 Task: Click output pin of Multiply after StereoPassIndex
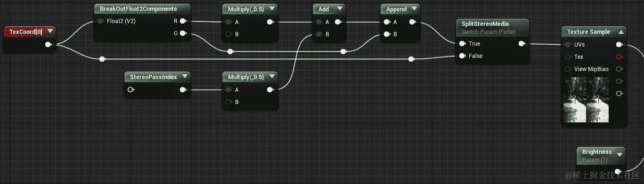[270, 90]
